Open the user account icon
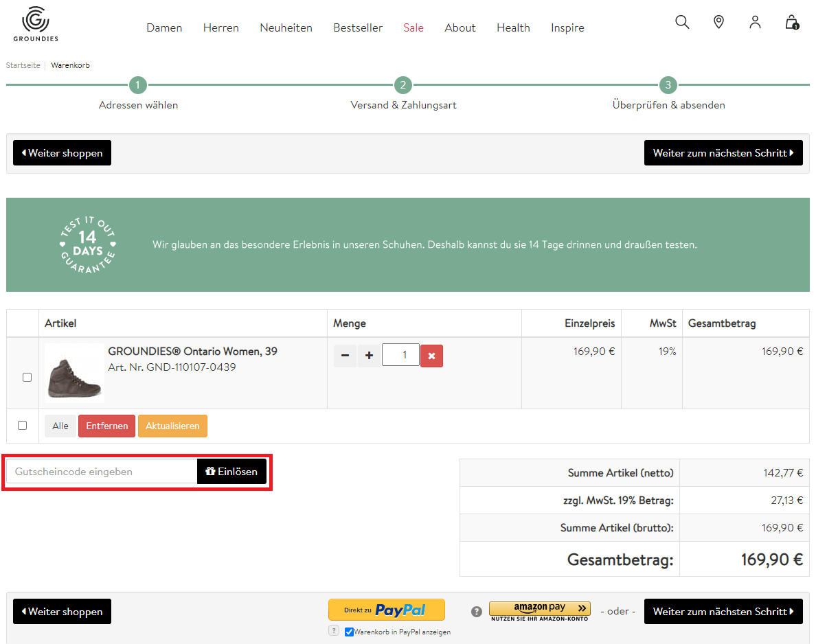This screenshot has height=644, width=816. [x=755, y=22]
